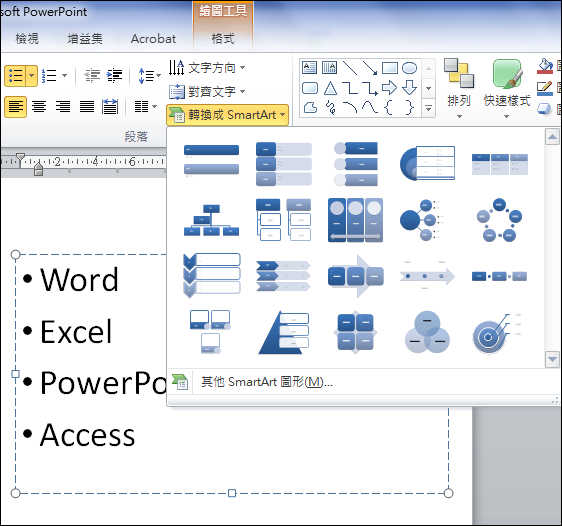
Task: Toggle left text alignment
Action: 15,107
